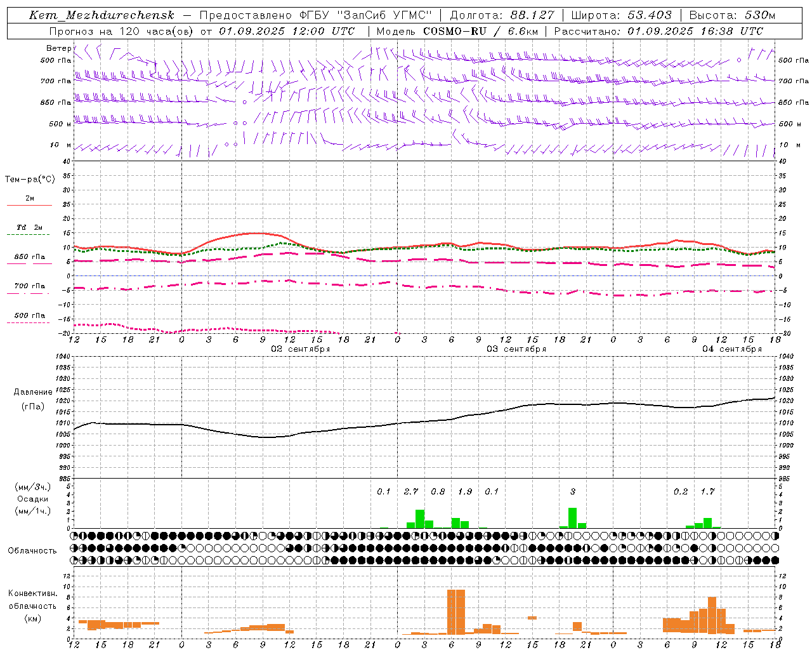Viewport: 812px width, 650px height.
Task: Click the 2.7 precipitation value
Action: [411, 492]
